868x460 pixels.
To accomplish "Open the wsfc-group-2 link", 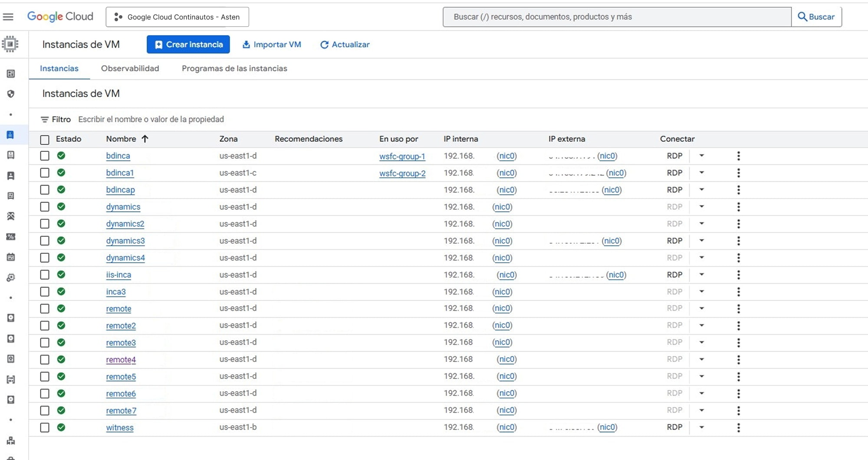I will (x=402, y=173).
